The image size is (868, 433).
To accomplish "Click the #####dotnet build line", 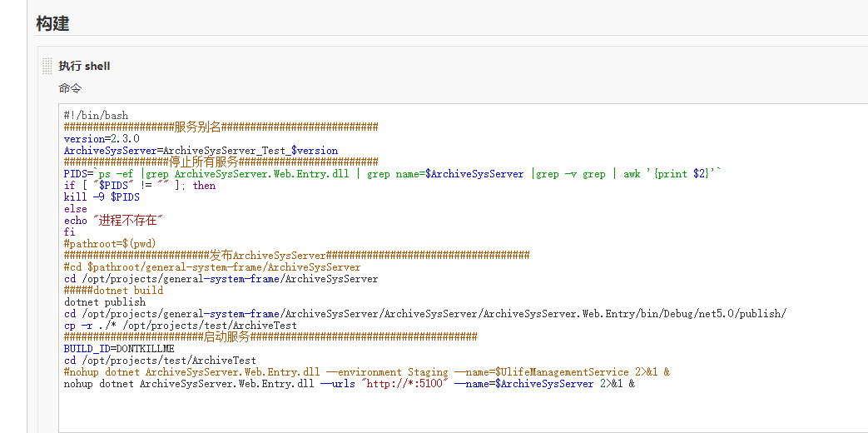I will click(x=113, y=290).
